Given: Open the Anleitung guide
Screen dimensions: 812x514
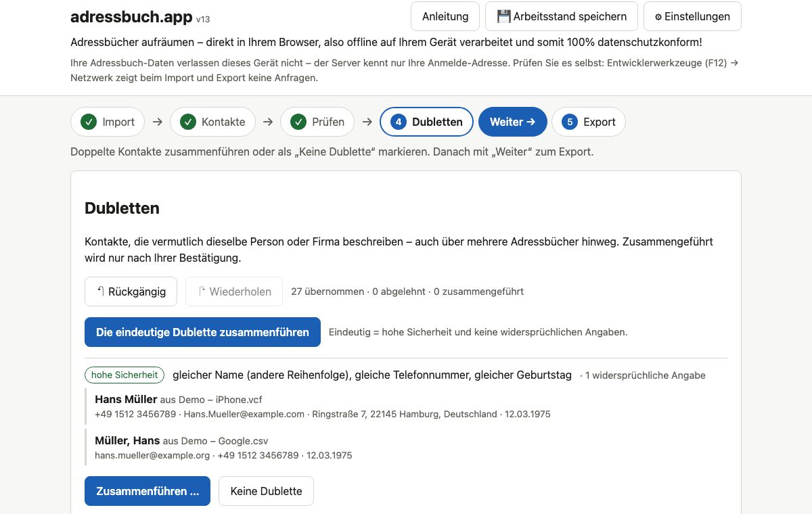Looking at the screenshot, I should tap(445, 16).
